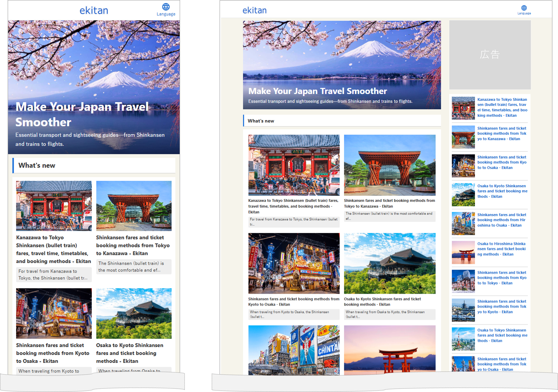Viewport: 558px width, 392px height.
Task: Click the globe Language icon in desktop header
Action: coord(524,8)
